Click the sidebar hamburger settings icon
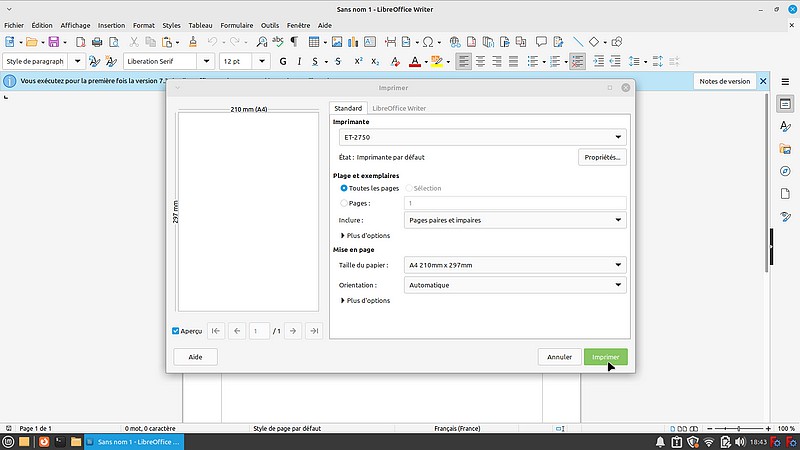Screen dimensions: 800x450 (x=785, y=82)
